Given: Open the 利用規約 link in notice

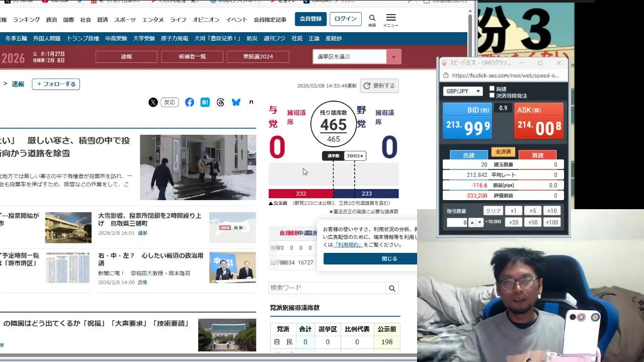Looking at the screenshot, I should click(349, 245).
